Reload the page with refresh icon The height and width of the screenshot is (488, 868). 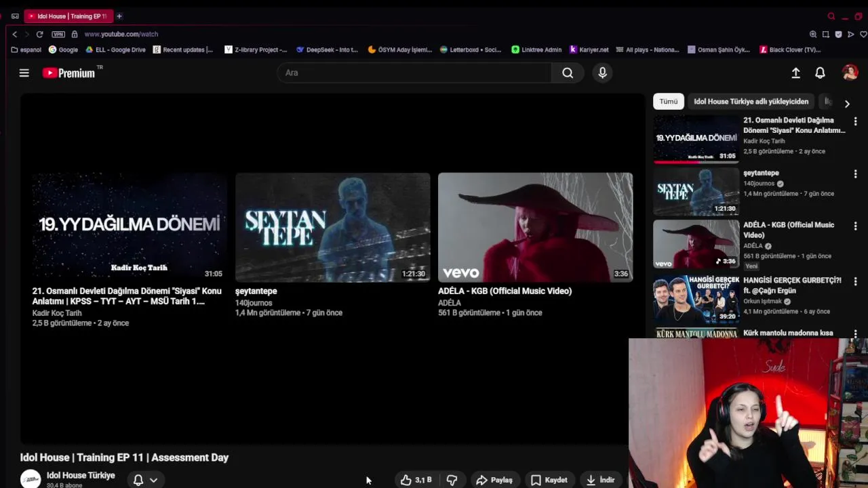click(x=39, y=34)
